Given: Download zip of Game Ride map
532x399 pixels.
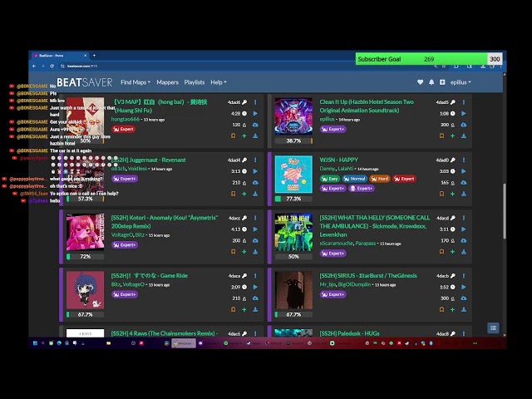Looking at the screenshot, I should [255, 309].
